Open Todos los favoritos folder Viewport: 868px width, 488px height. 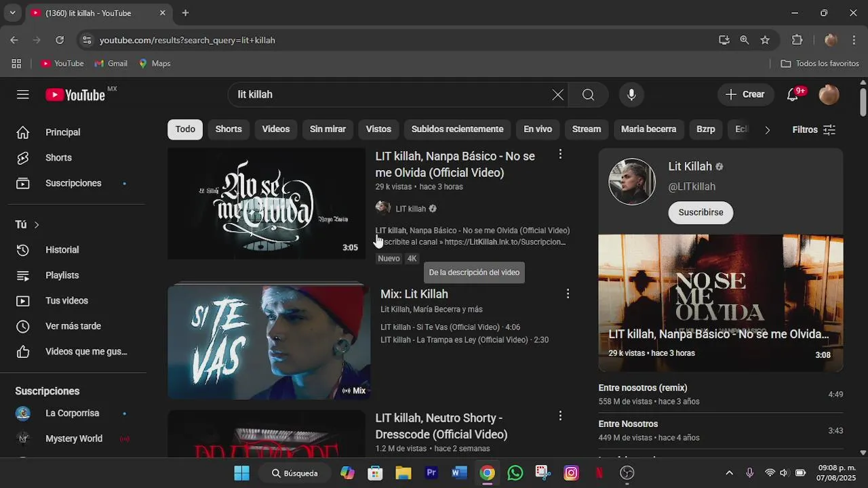(x=820, y=63)
